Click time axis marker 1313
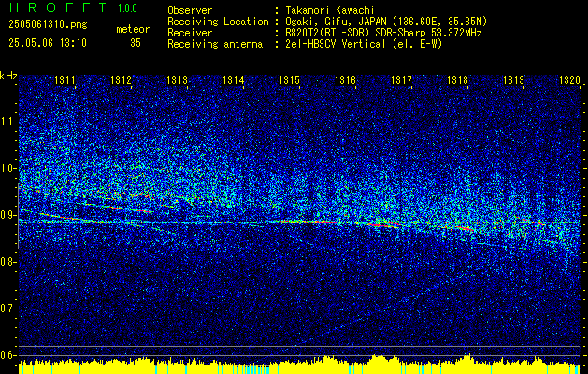This screenshot has height=374, width=588. tap(177, 79)
